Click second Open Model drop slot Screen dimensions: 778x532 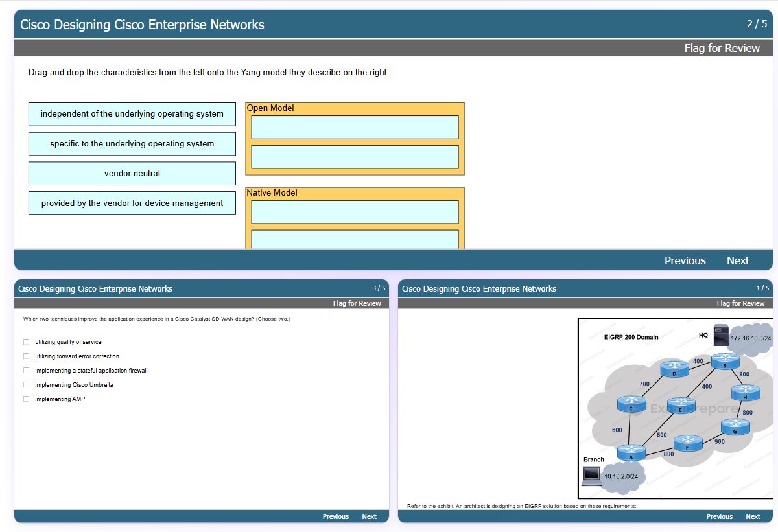pos(355,157)
